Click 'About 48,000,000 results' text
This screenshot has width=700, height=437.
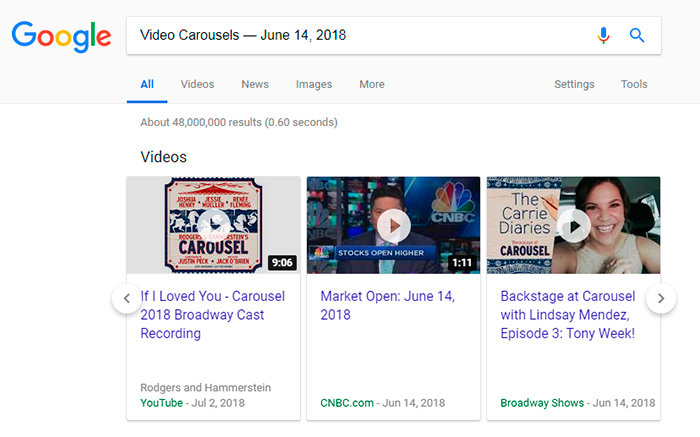239,122
